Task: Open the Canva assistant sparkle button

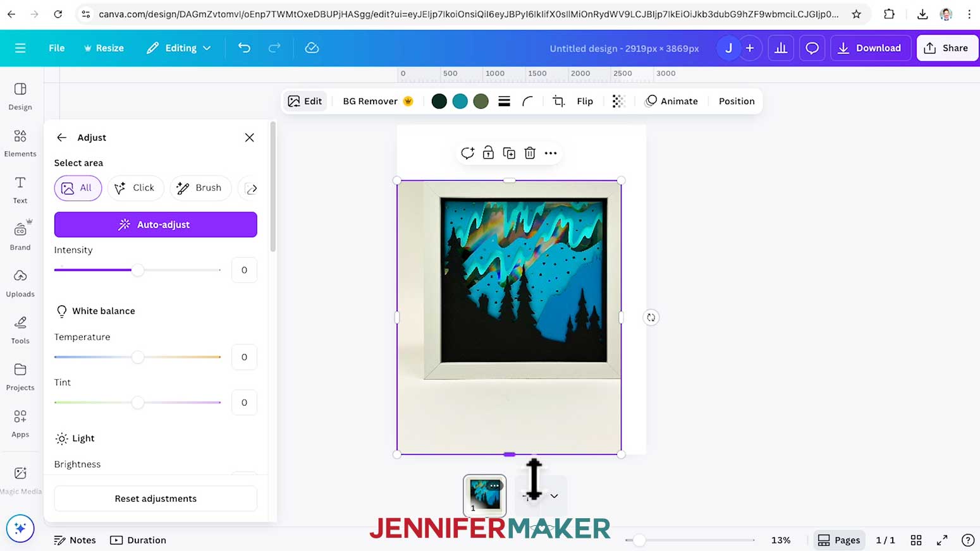Action: [x=20, y=528]
